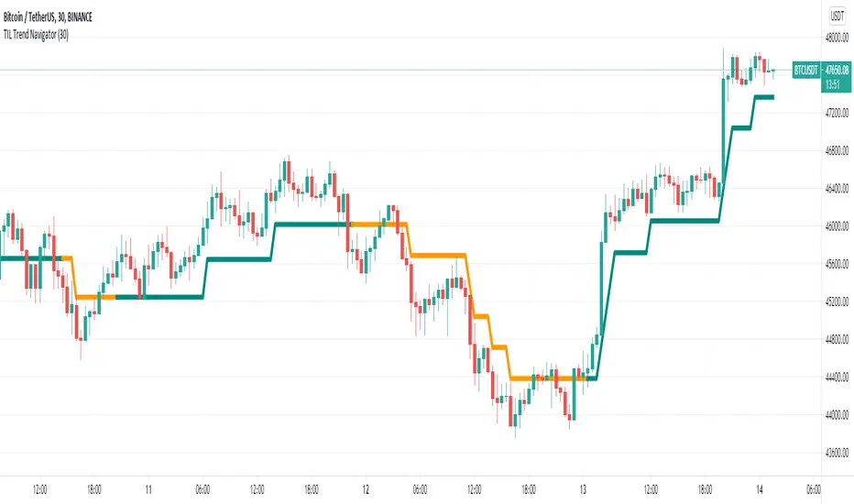Click the 13:51 candle countdown timer
Image resolution: width=854 pixels, height=504 pixels.
coord(832,82)
